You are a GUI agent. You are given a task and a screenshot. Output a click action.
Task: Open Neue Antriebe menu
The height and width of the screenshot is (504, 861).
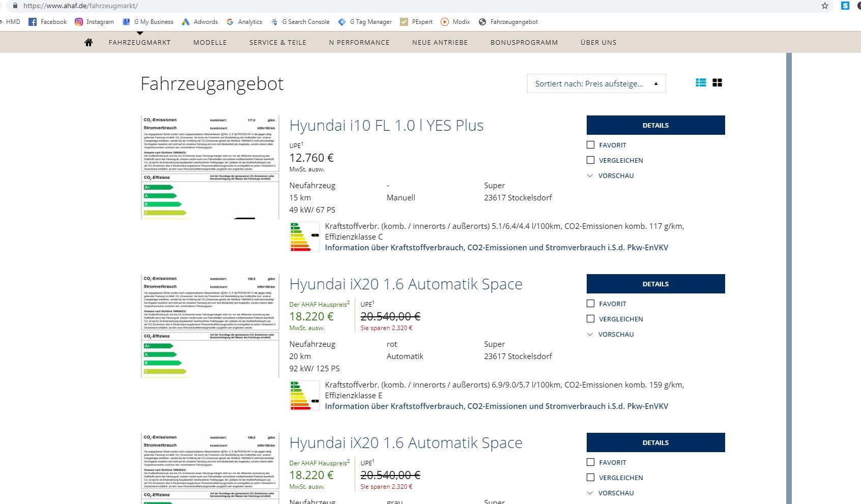[x=440, y=42]
